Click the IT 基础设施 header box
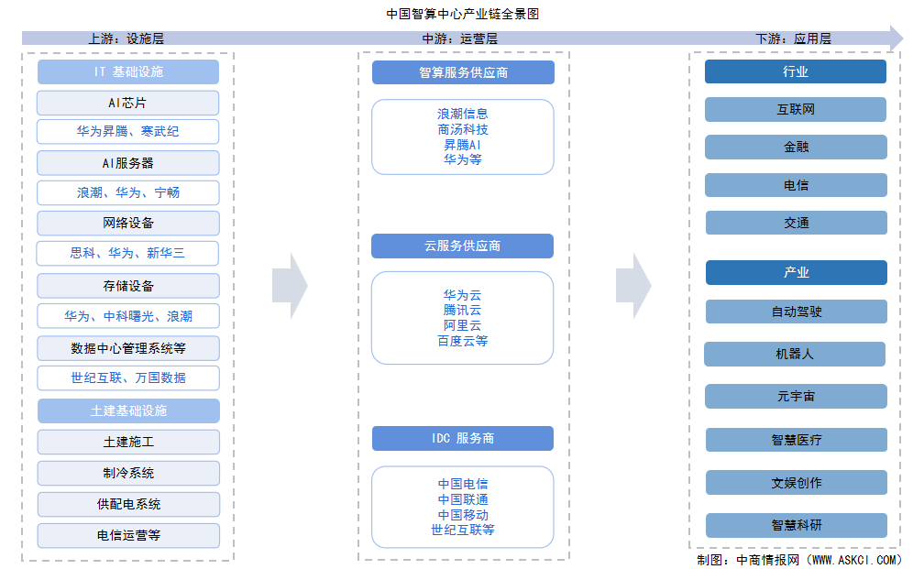The height and width of the screenshot is (569, 924). (128, 71)
